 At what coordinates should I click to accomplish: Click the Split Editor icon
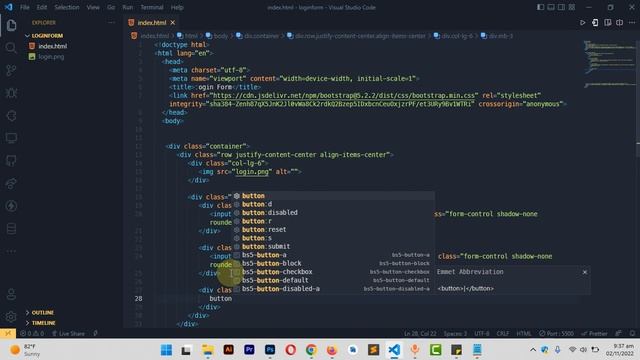tap(620, 23)
